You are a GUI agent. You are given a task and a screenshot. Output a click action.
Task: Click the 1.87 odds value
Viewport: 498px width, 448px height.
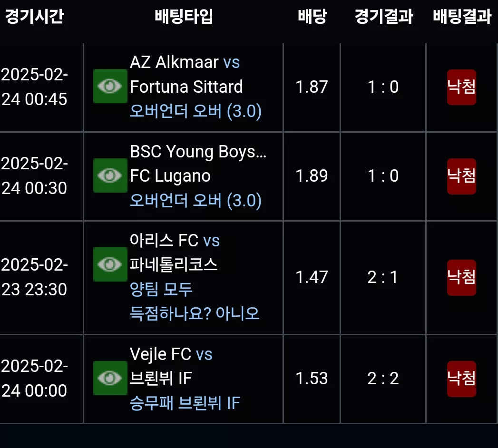pyautogui.click(x=312, y=87)
